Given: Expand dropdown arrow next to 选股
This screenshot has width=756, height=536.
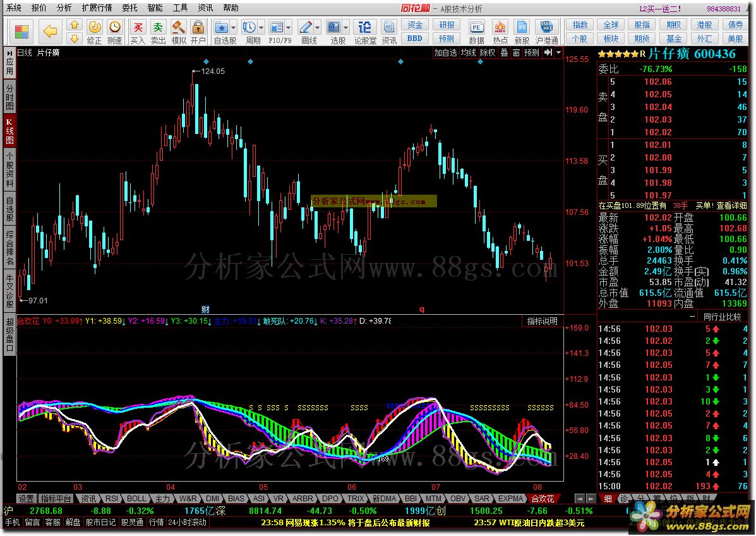Looking at the screenshot, I should [x=345, y=28].
